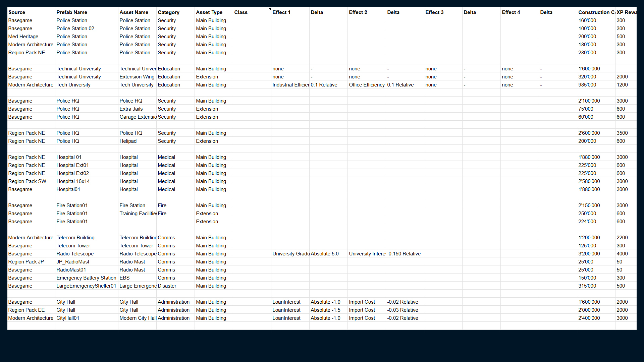Click the Garage Extension asset cell
This screenshot has height=362, width=644.
pos(138,117)
